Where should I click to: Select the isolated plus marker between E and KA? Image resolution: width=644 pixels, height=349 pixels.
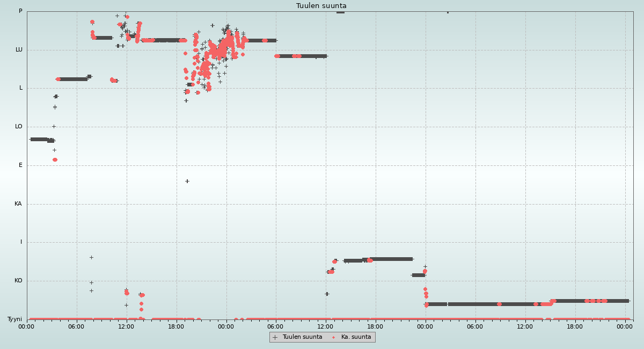pyautogui.click(x=187, y=181)
